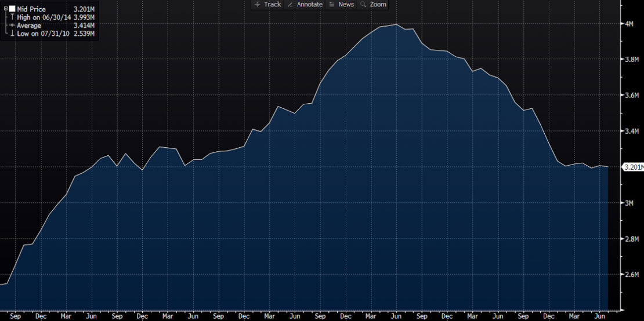The width and height of the screenshot is (644, 321).
Task: Select the Mid Price legend label
Action: [31, 10]
